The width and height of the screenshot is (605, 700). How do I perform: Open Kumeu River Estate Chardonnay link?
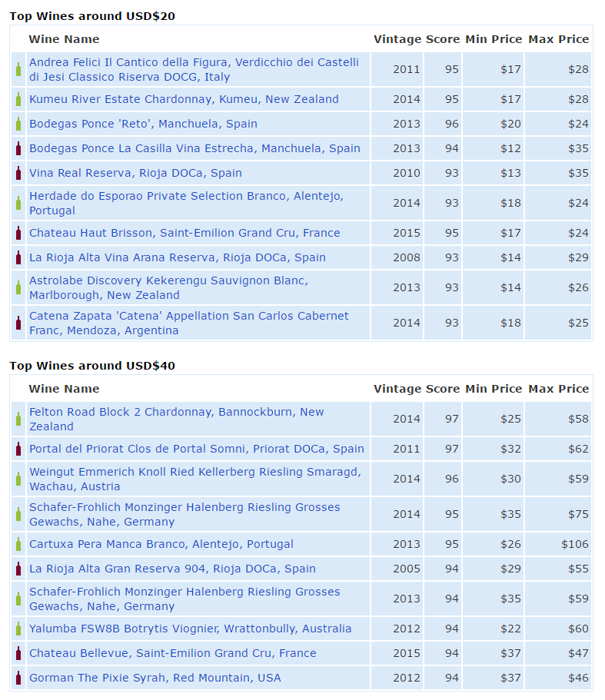tap(184, 99)
